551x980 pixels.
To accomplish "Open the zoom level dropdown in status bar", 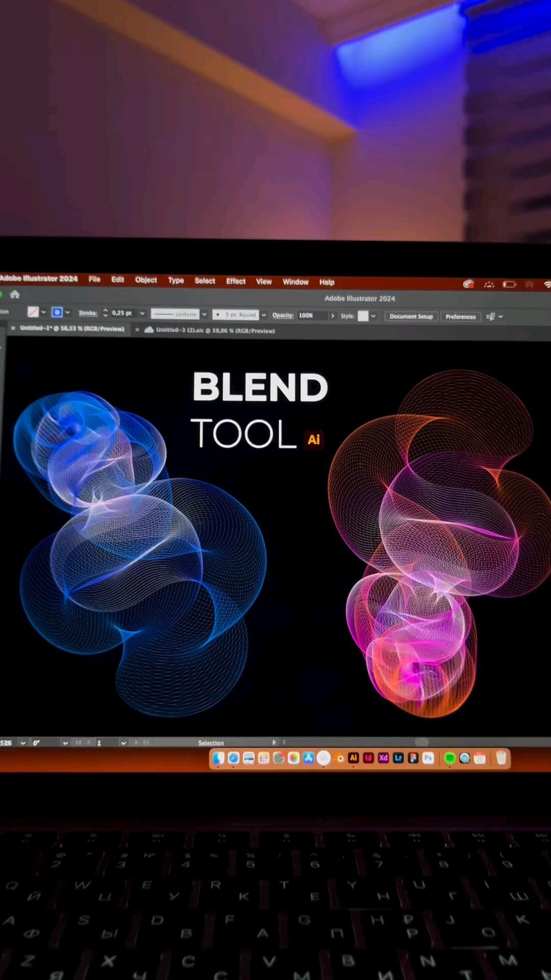I will (x=23, y=743).
